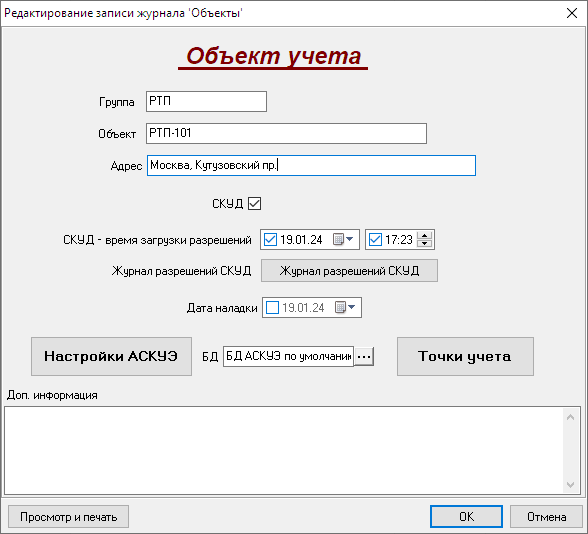
Task: Uncheck the СКУД checkbox
Action: (254, 204)
